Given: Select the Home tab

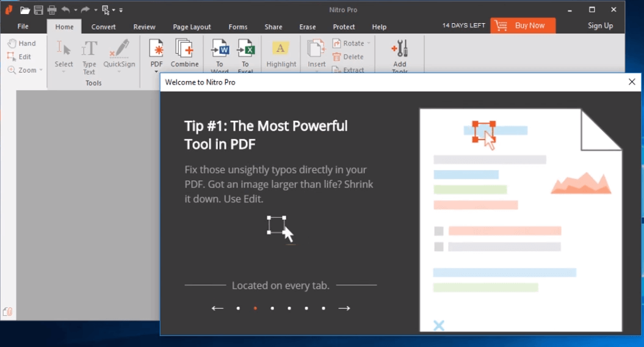Looking at the screenshot, I should pos(65,27).
